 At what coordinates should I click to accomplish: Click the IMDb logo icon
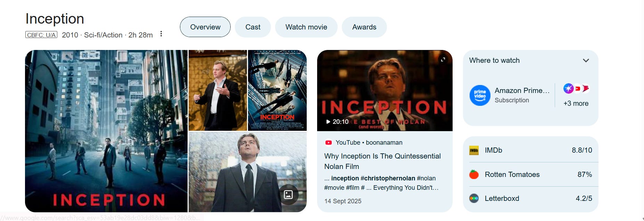(x=474, y=150)
